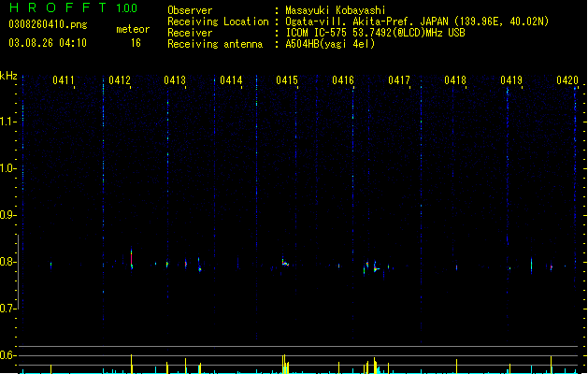Click the 1.1 kHz axis label
The height and width of the screenshot is (374, 588).
tap(7, 122)
